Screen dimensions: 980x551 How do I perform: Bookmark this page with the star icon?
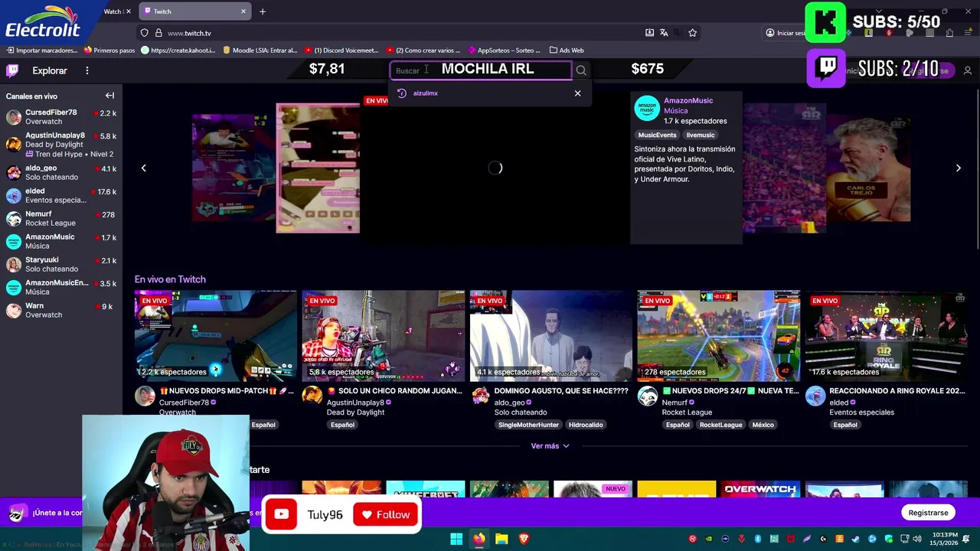[x=692, y=33]
